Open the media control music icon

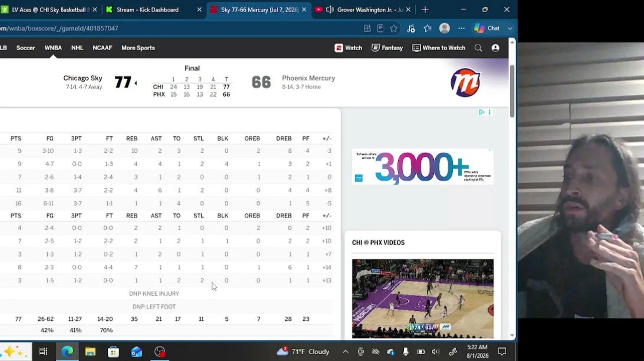411,29
